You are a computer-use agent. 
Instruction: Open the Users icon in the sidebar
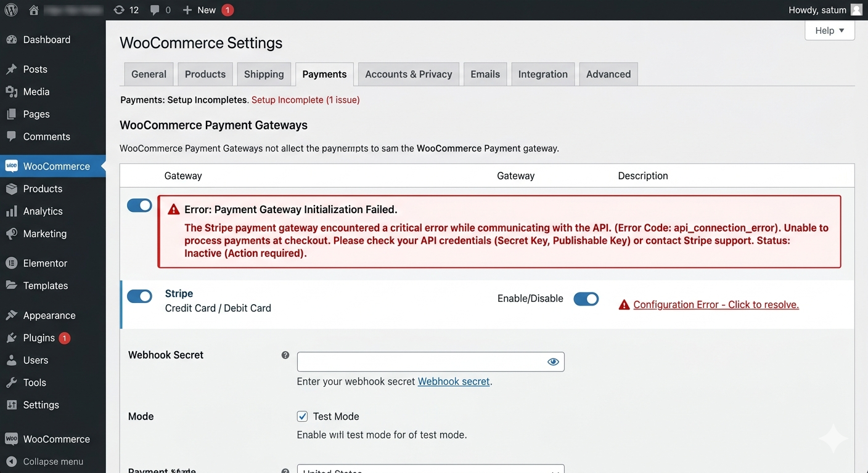pos(11,360)
